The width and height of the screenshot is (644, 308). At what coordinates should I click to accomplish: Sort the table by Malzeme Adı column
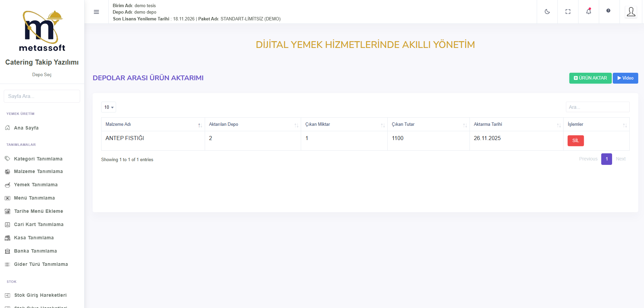(152, 124)
